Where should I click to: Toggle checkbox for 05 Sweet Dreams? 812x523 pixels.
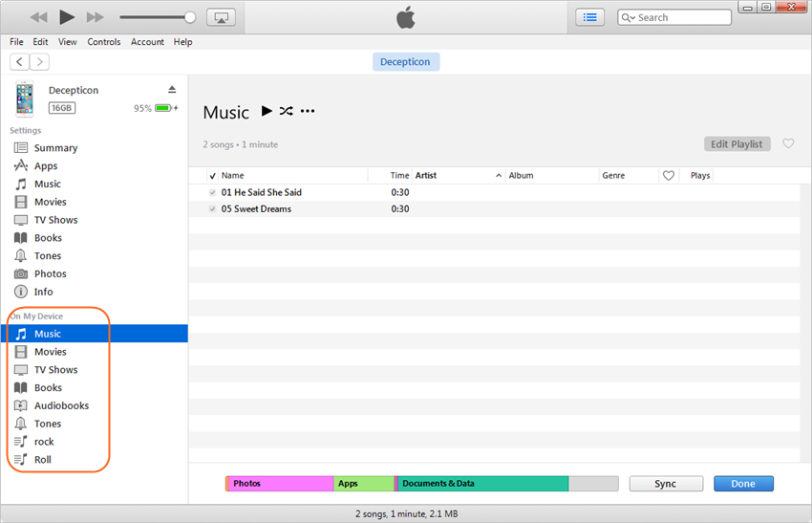tap(213, 208)
